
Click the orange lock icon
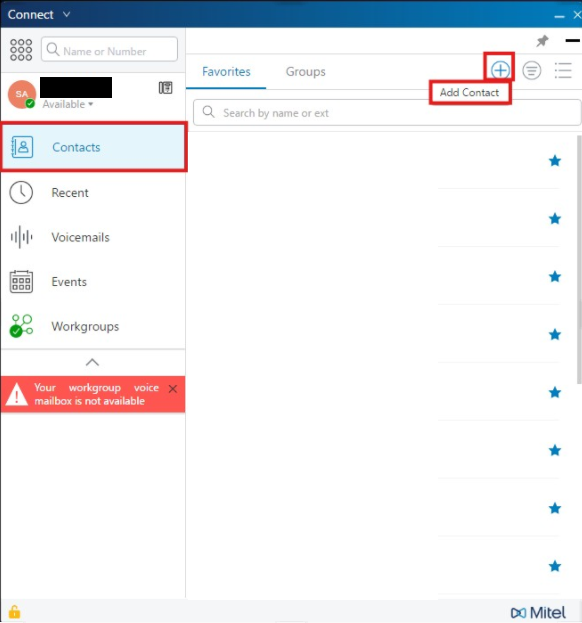[x=14, y=612]
